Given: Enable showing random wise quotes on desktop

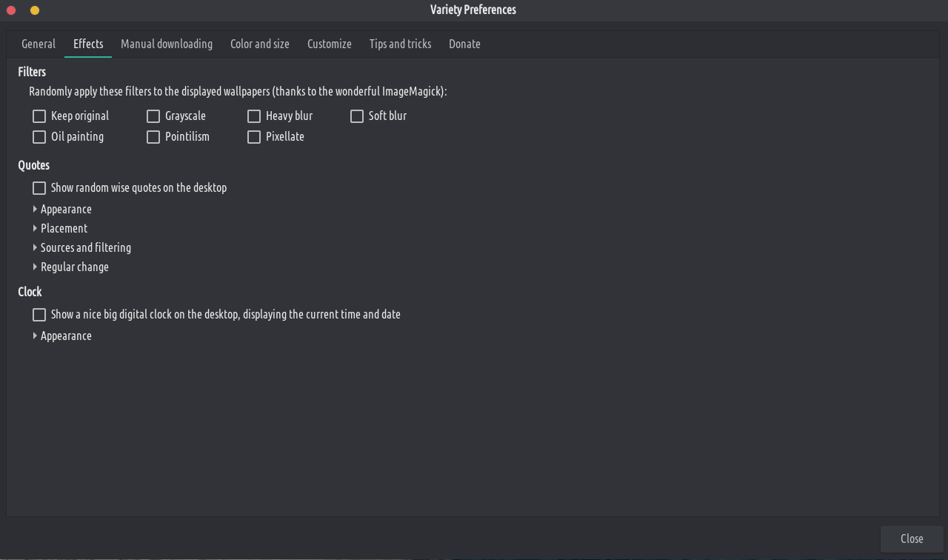Looking at the screenshot, I should click(x=39, y=188).
